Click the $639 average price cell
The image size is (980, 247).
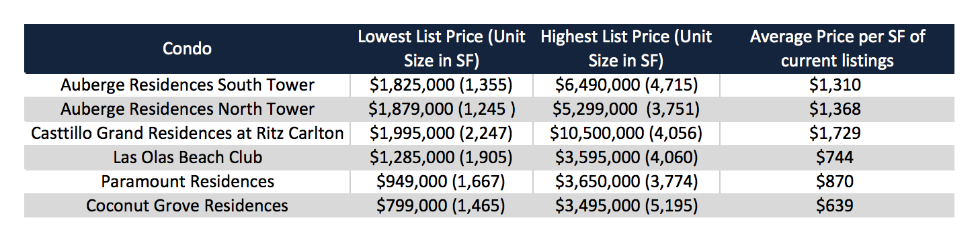click(x=837, y=205)
